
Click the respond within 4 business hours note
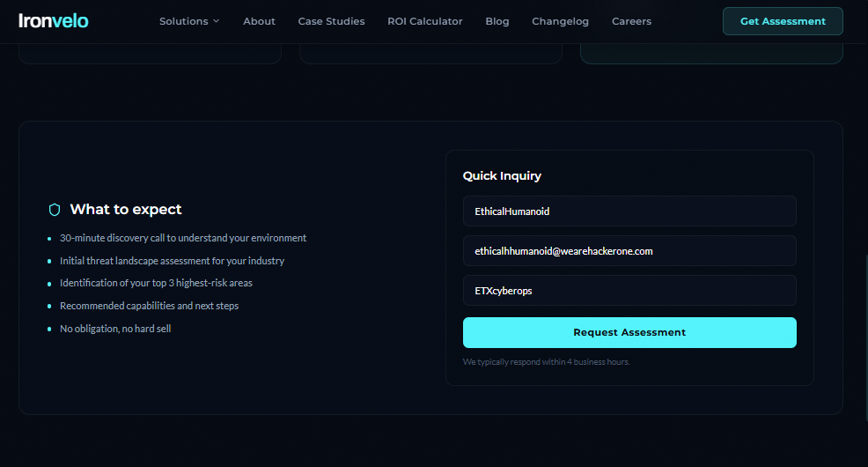546,362
